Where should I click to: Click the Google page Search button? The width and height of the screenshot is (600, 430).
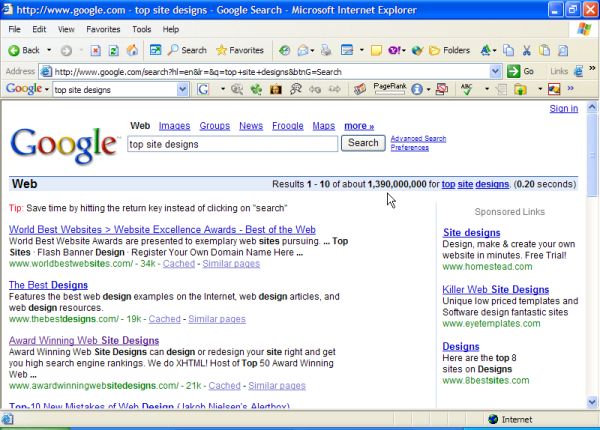[363, 143]
